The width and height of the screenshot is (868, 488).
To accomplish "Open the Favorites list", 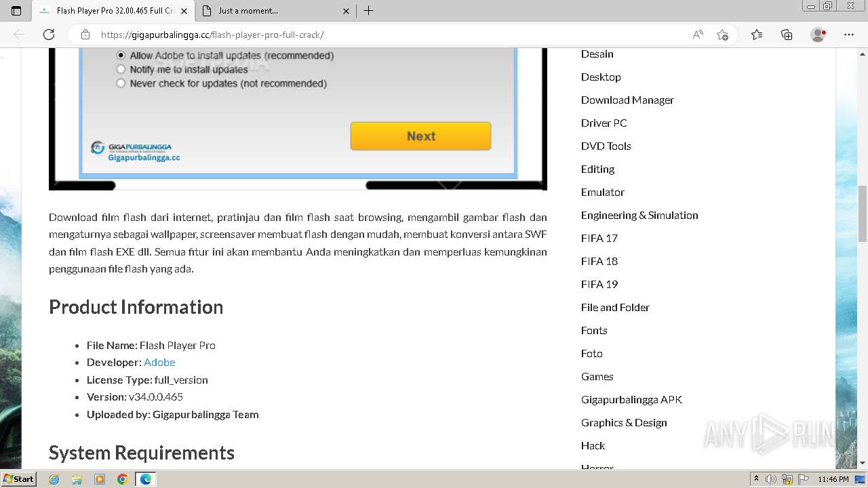I will (x=757, y=35).
